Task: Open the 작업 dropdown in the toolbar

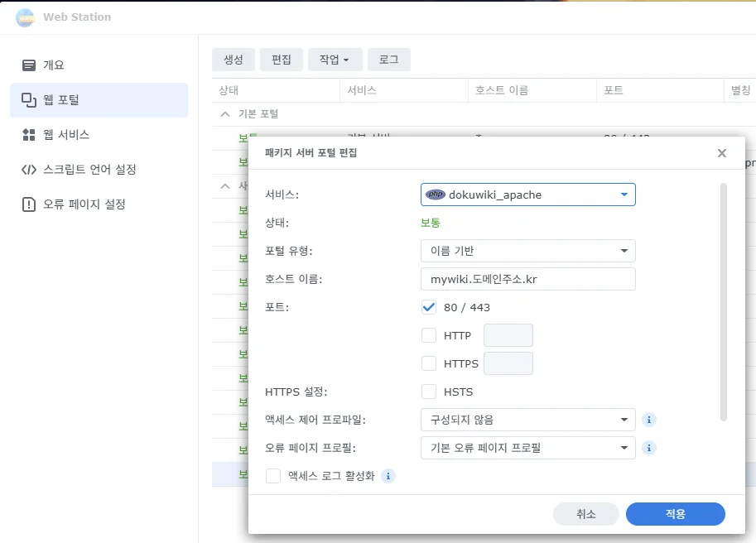Action: coord(334,59)
